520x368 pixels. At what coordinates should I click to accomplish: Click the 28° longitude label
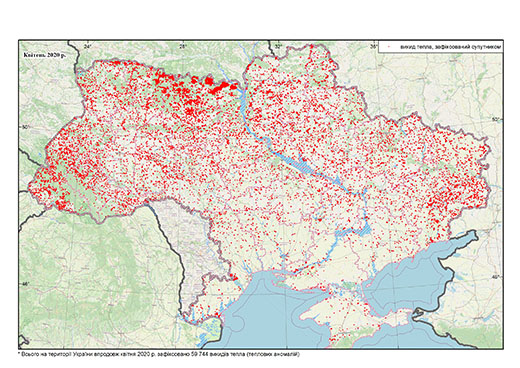(183, 46)
